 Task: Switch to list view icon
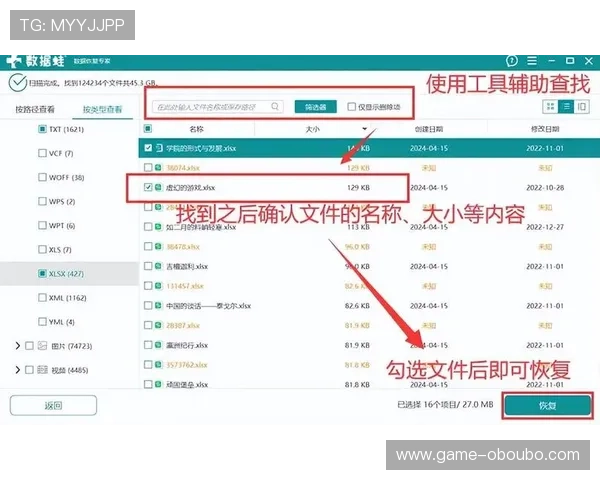(x=566, y=106)
